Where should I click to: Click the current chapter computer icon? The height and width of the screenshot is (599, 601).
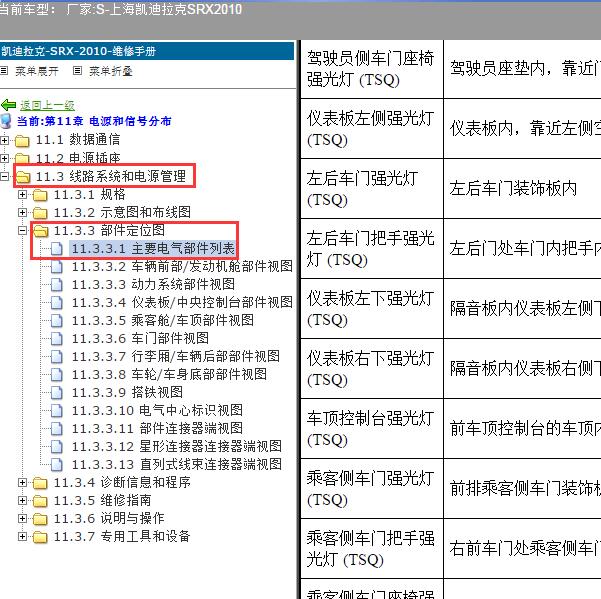coord(6,121)
